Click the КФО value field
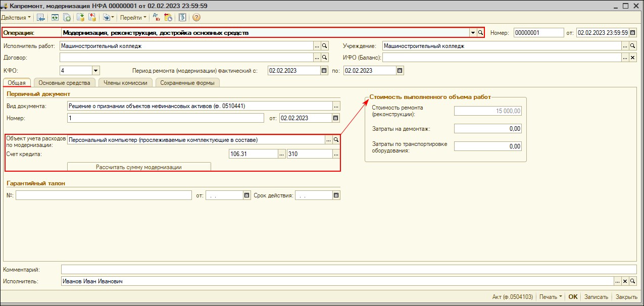This screenshot has width=644, height=306. (76, 71)
